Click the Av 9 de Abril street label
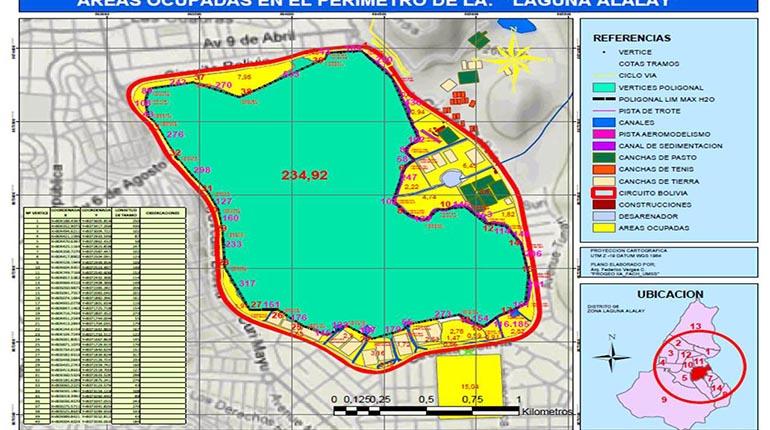The height and width of the screenshot is (430, 770). click(249, 39)
